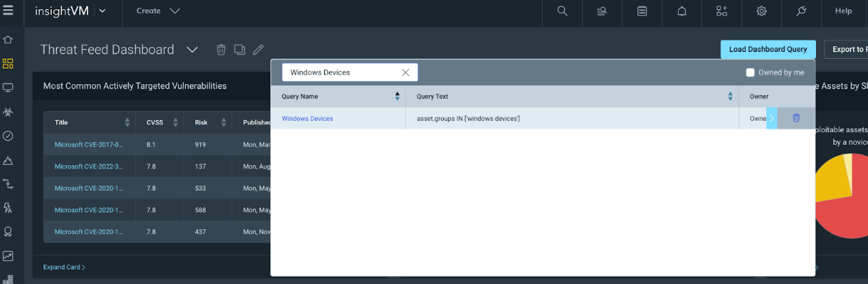The width and height of the screenshot is (868, 284).
Task: Open the Windows Devices query link
Action: [307, 119]
